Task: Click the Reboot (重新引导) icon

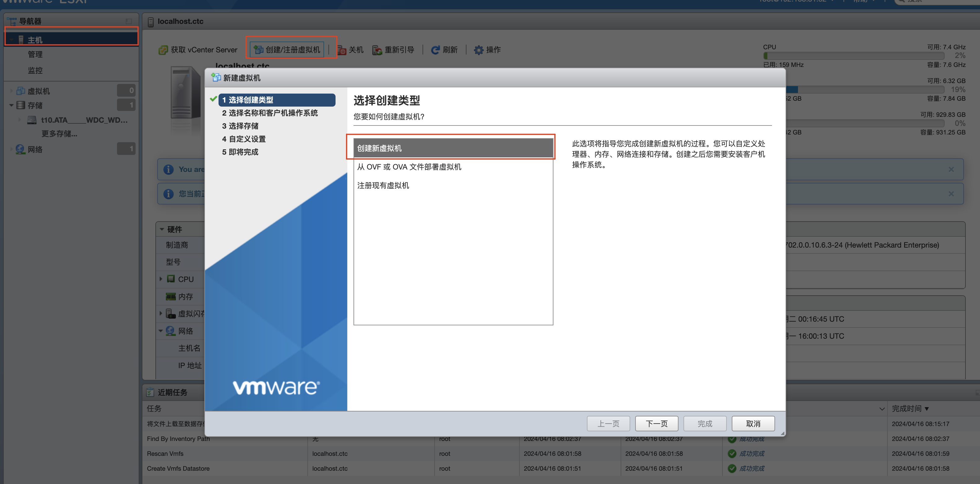Action: (377, 50)
